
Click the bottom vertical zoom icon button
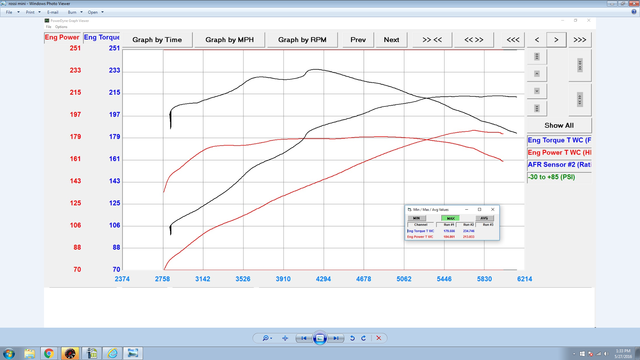click(537, 108)
